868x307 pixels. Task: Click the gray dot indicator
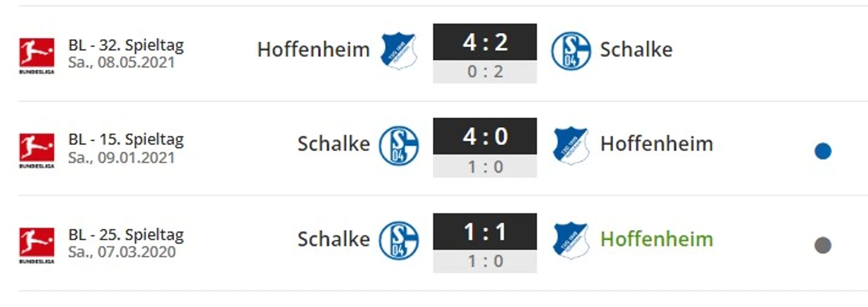click(x=823, y=245)
